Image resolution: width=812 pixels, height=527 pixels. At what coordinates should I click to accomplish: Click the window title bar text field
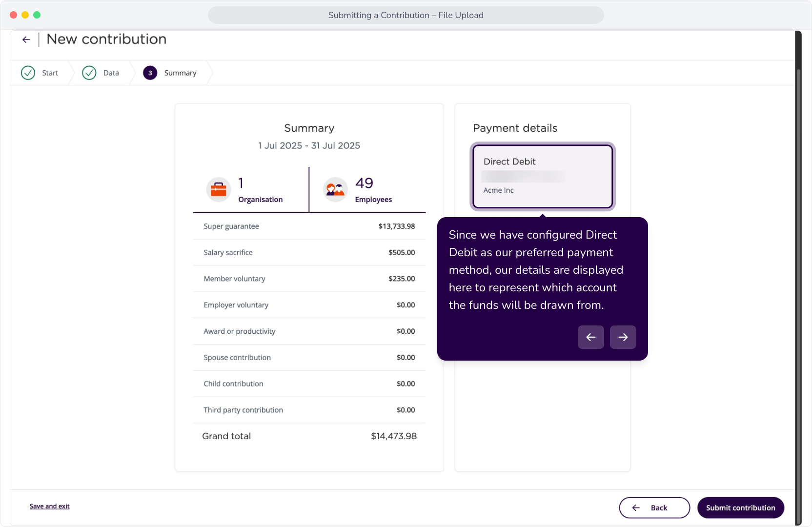[x=406, y=15]
